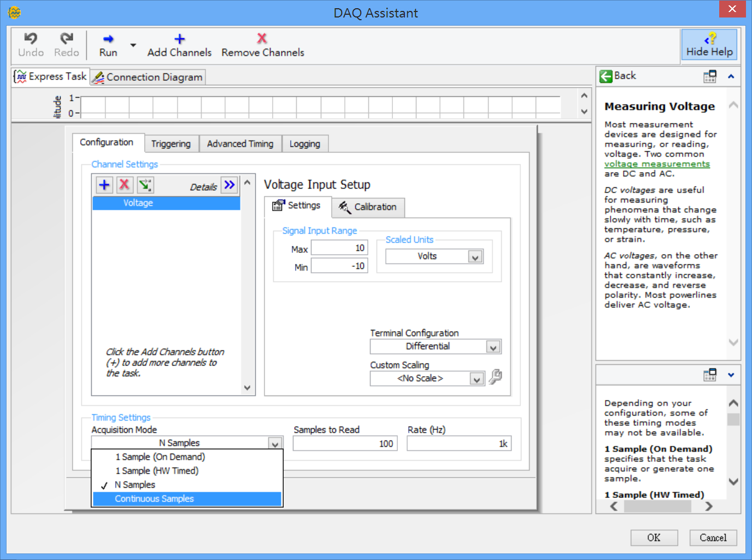Image resolution: width=752 pixels, height=560 pixels.
Task: Click the Remove Channels red X icon
Action: [x=261, y=38]
